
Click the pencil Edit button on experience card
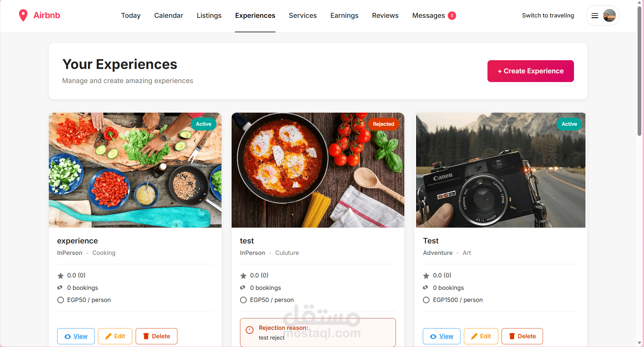click(115, 336)
